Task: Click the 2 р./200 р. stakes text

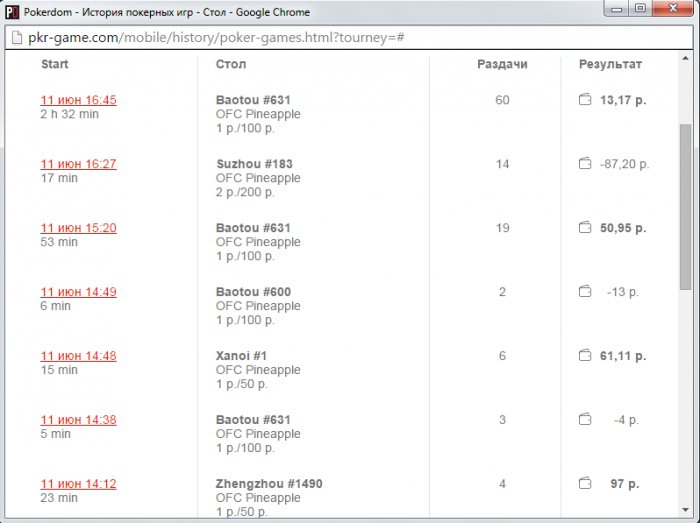Action: 245,192
